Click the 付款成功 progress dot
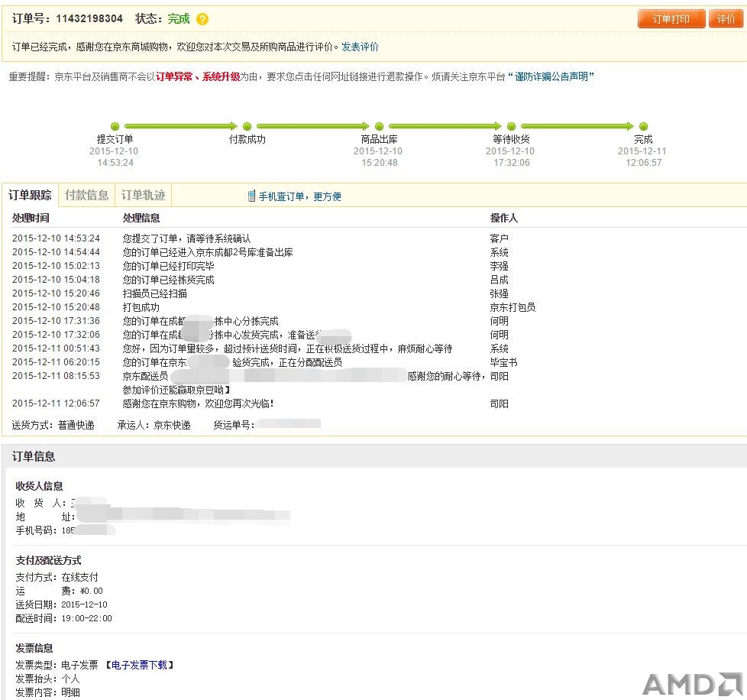747x700 pixels. click(247, 126)
